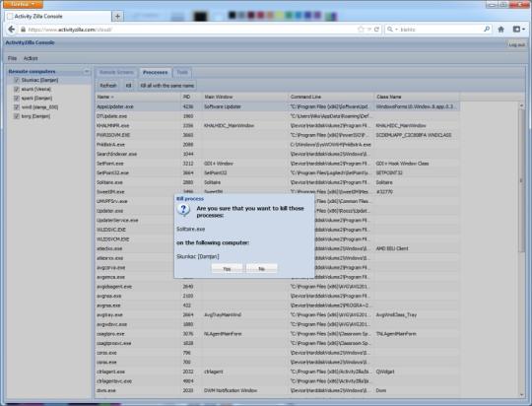Select the SearchIndexer.exe process row
532x406 pixels.
pos(277,154)
